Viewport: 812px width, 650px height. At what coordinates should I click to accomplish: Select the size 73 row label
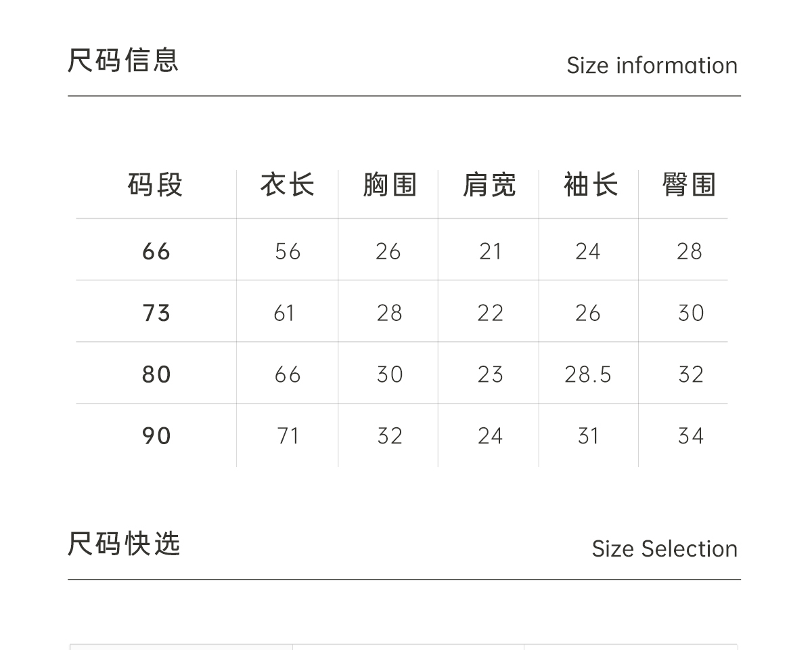tap(156, 313)
